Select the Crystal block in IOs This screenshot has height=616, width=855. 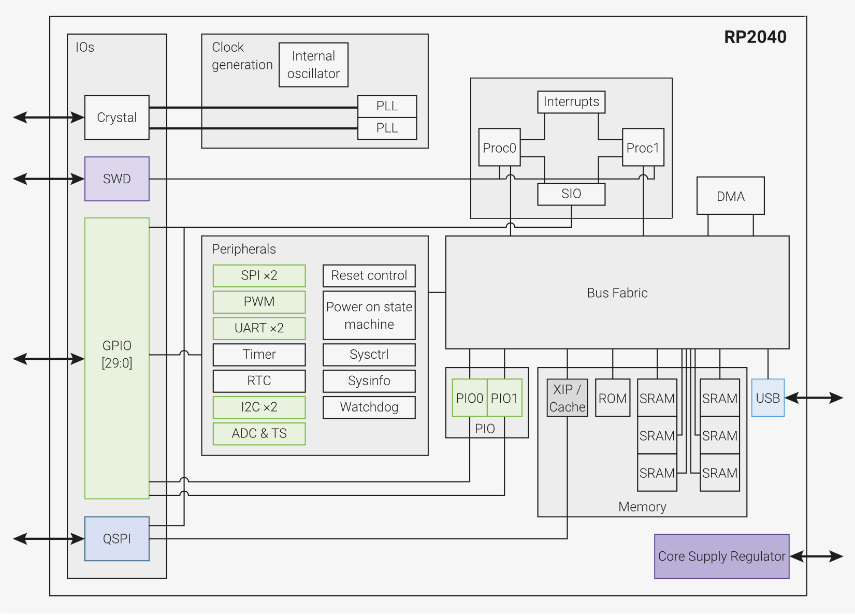[x=116, y=118]
